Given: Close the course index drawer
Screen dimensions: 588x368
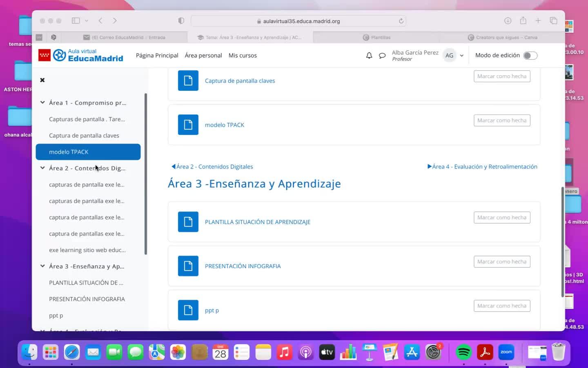Looking at the screenshot, I should click(42, 80).
